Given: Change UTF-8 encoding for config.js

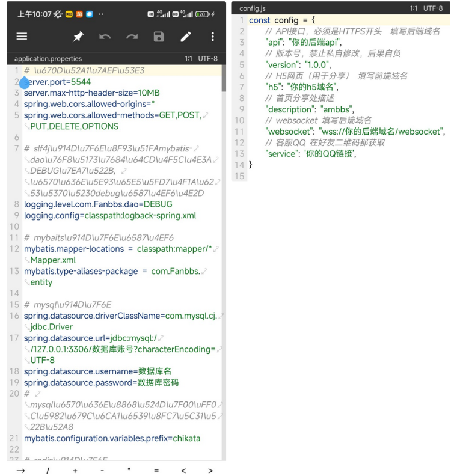Looking at the screenshot, I should click(x=432, y=8).
